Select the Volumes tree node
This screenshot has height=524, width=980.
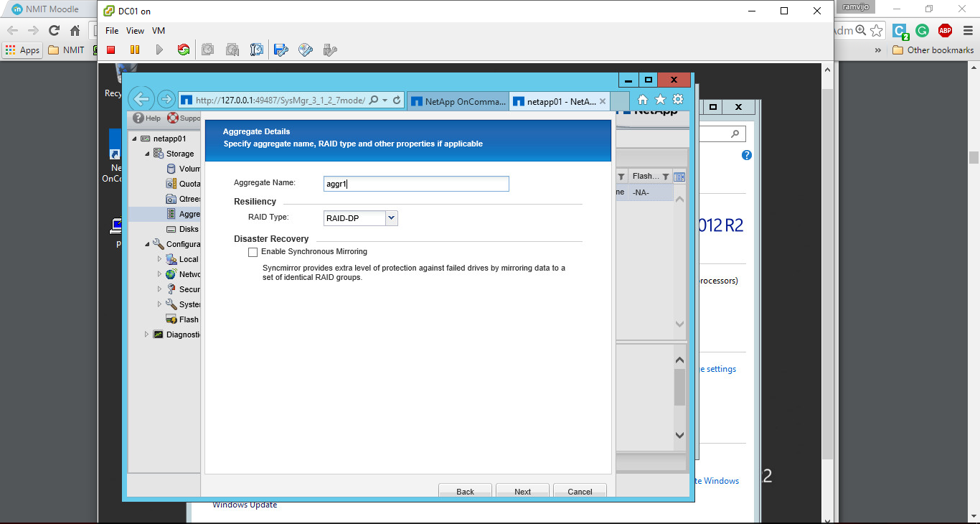[x=183, y=169]
